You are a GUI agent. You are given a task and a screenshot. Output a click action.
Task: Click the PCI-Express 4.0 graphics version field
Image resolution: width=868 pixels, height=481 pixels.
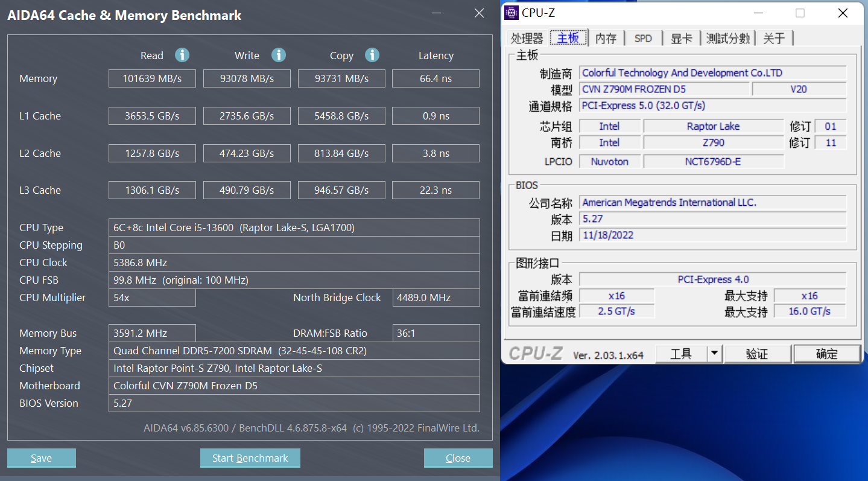tap(713, 279)
